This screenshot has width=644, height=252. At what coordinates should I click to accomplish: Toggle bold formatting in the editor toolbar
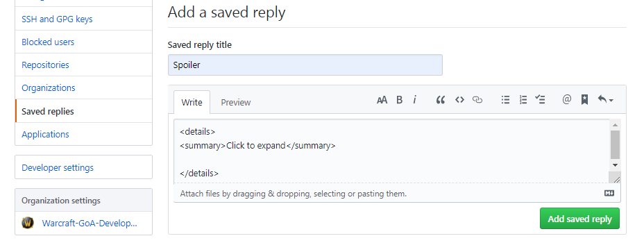pyautogui.click(x=399, y=100)
